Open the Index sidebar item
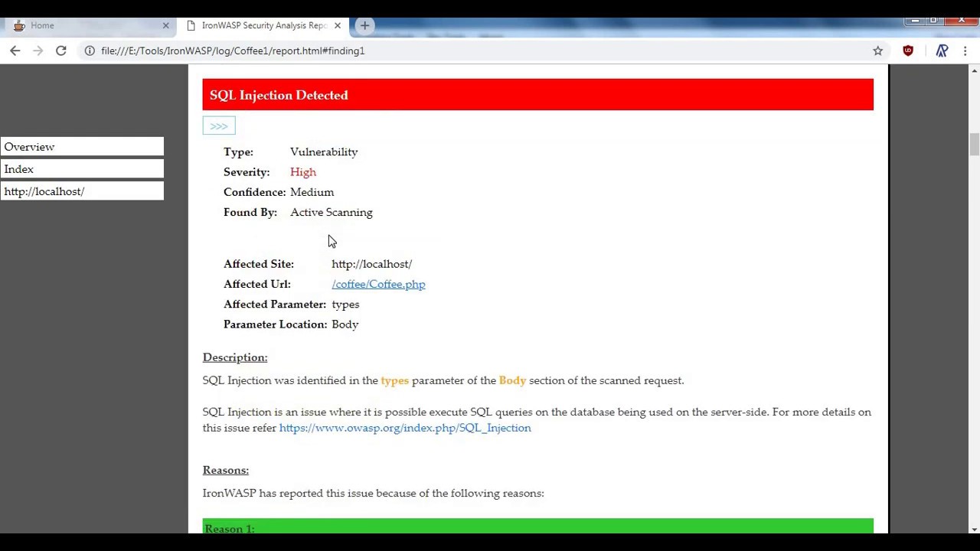980x551 pixels. (82, 169)
